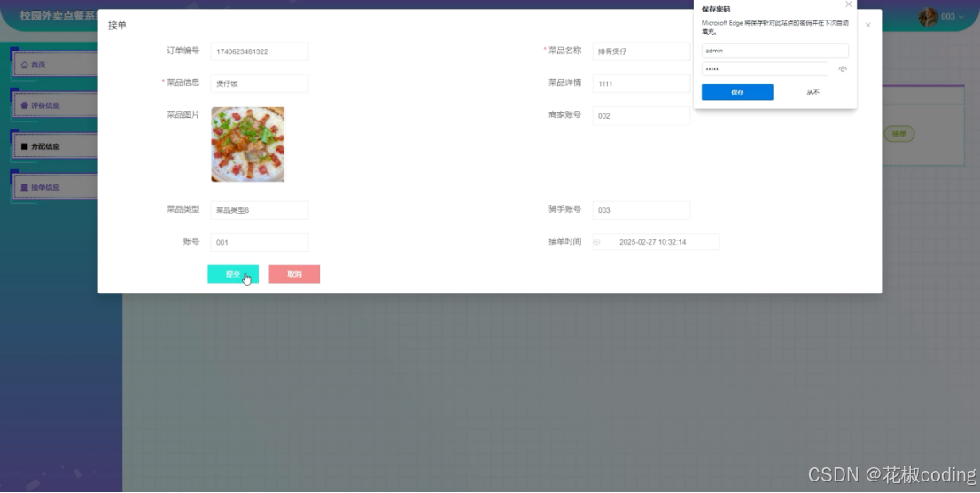Click the 商家账号 input field
The image size is (980, 493).
pyautogui.click(x=642, y=116)
